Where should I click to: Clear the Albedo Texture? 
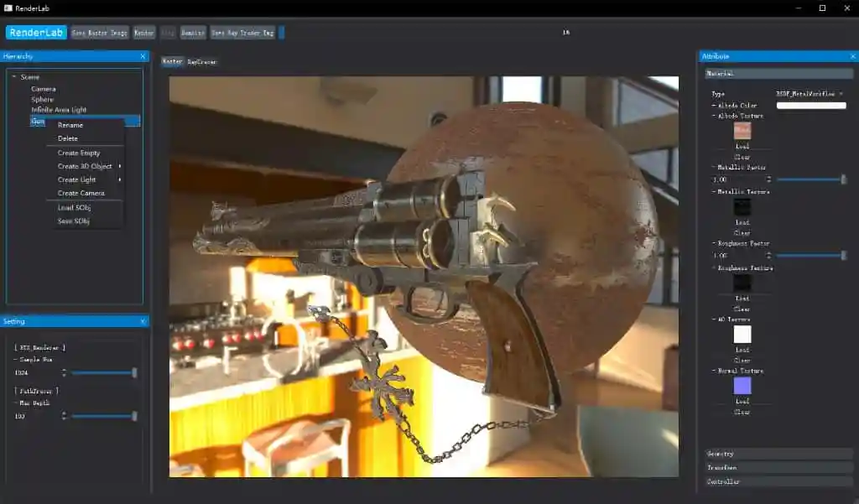click(742, 157)
